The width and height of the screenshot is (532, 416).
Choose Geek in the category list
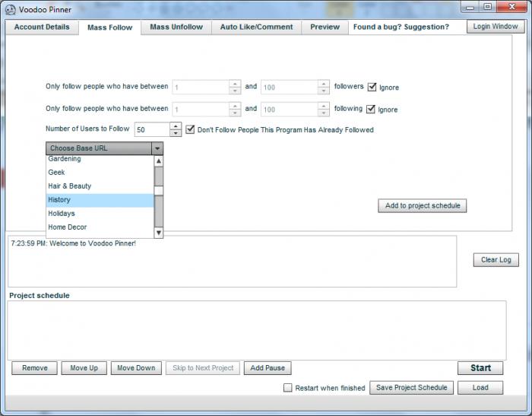coord(100,172)
